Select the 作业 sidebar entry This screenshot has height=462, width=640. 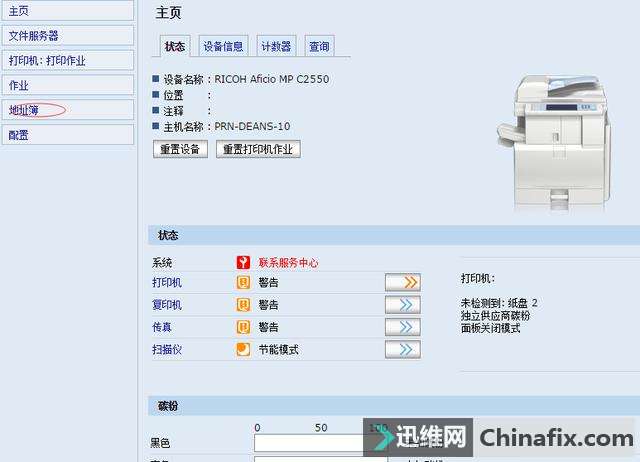[x=68, y=85]
